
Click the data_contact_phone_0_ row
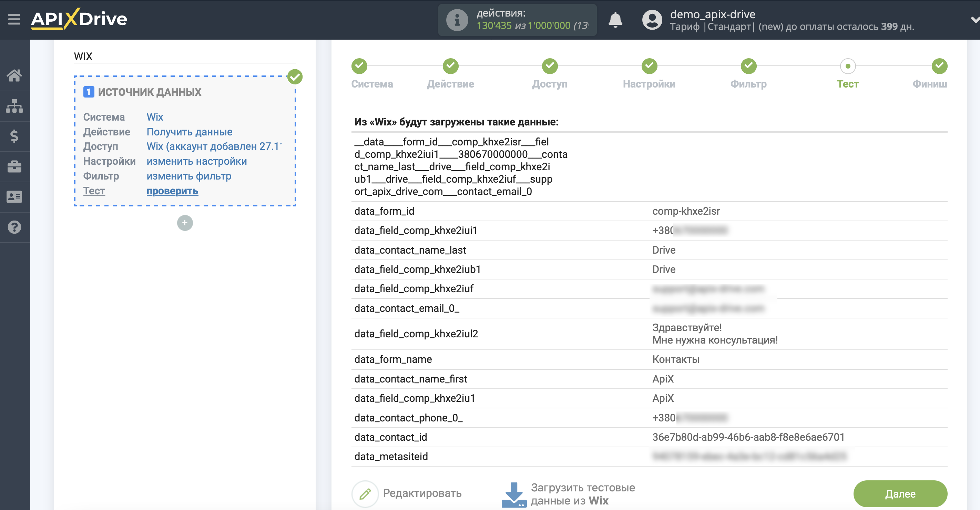[649, 418]
